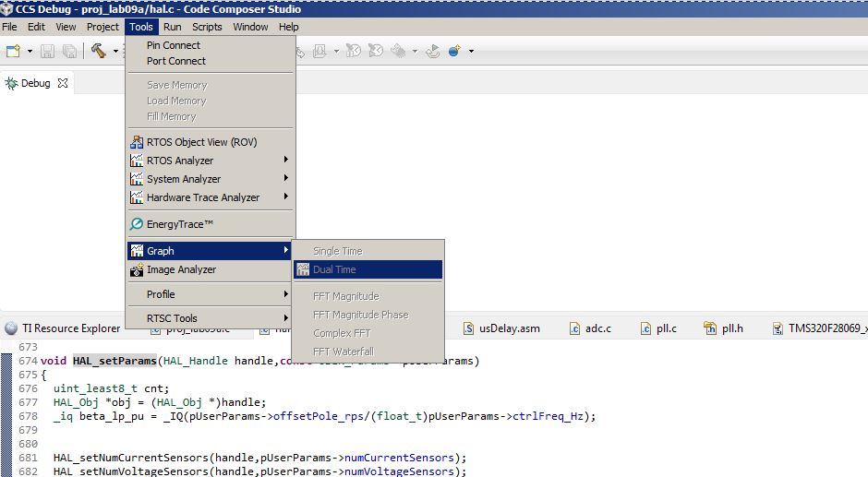Click the load program toolbar icon

(x=319, y=52)
